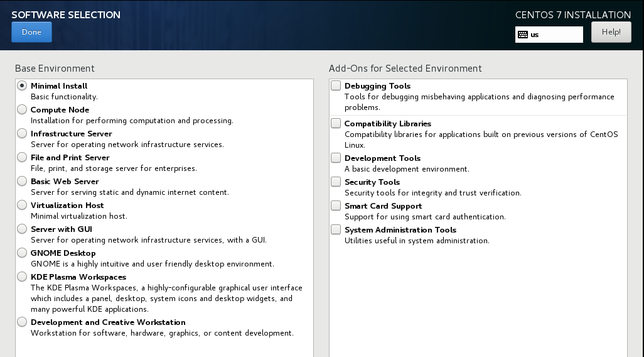Select Basic Web Server radio button
The width and height of the screenshot is (644, 357).
[22, 181]
